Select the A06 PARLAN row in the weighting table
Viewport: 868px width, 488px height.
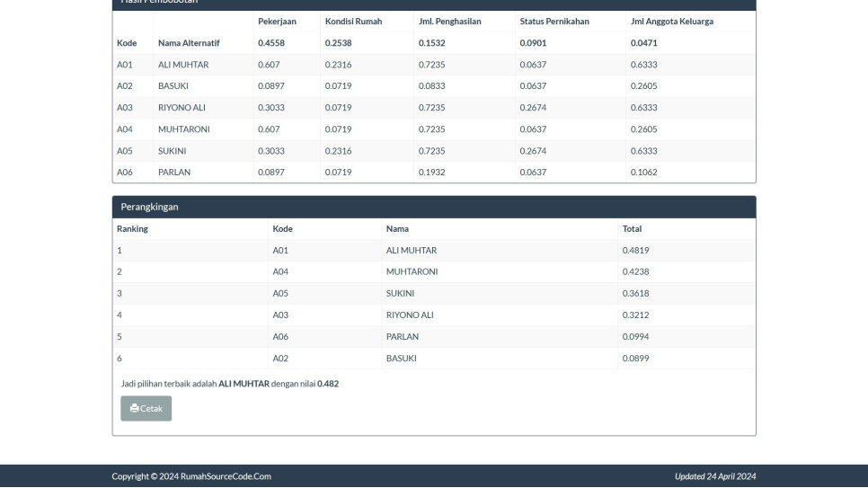click(x=174, y=173)
